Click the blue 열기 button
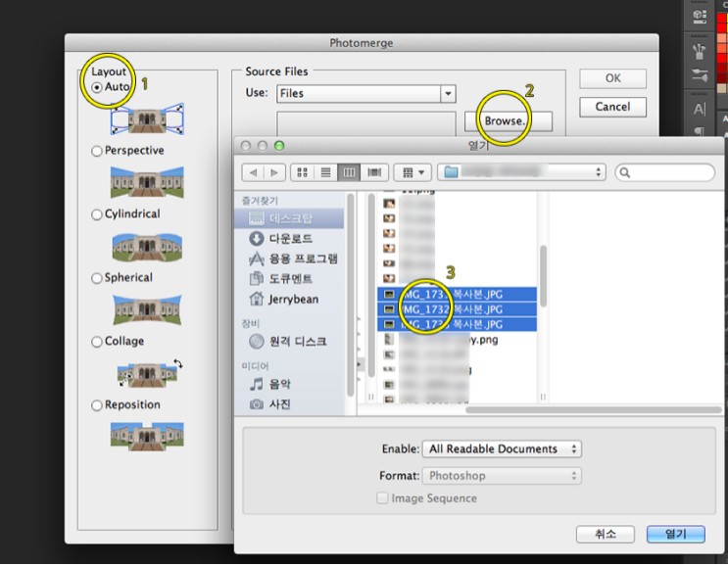Screen dimensions: 728x565 tap(676, 534)
